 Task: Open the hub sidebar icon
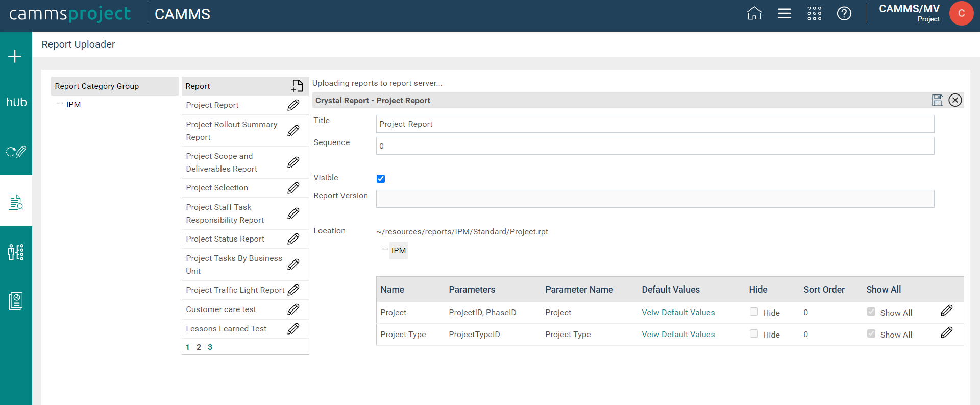tap(16, 102)
